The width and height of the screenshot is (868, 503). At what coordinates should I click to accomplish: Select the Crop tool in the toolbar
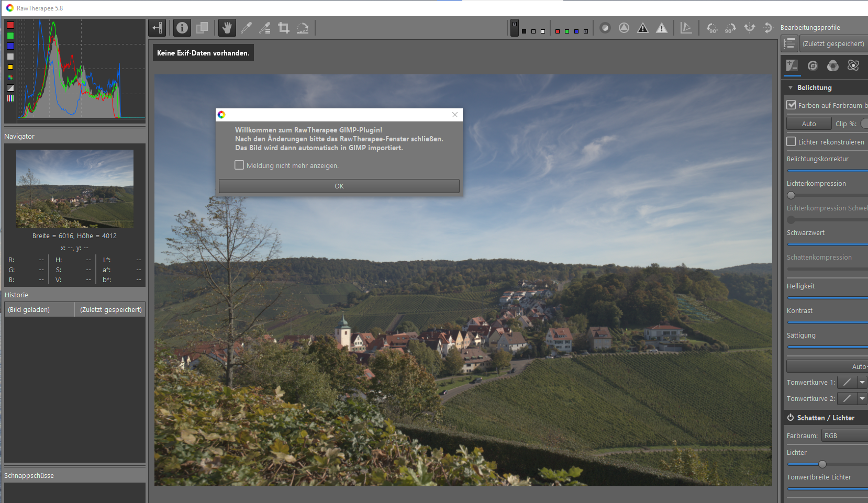pos(284,28)
